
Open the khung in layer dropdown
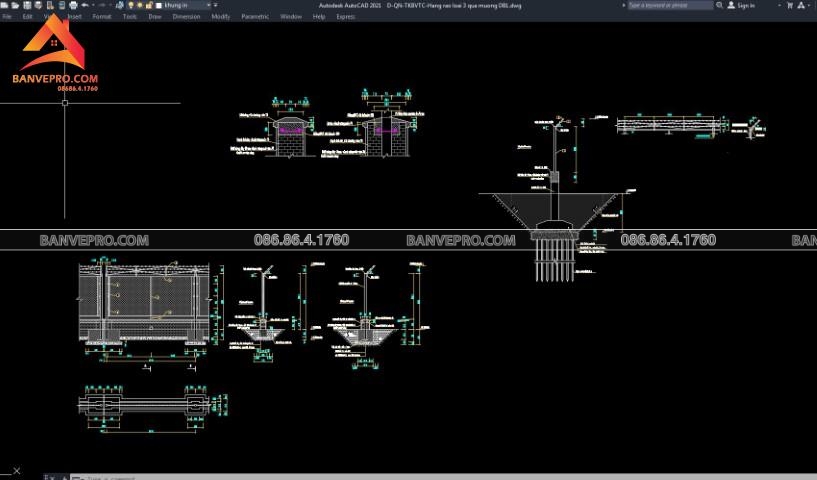[x=209, y=5]
